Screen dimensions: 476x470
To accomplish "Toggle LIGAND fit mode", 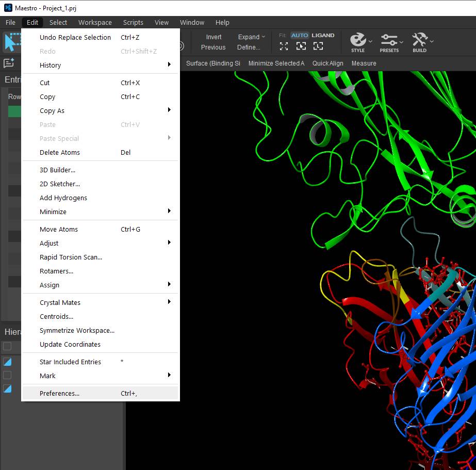I will (x=323, y=35).
